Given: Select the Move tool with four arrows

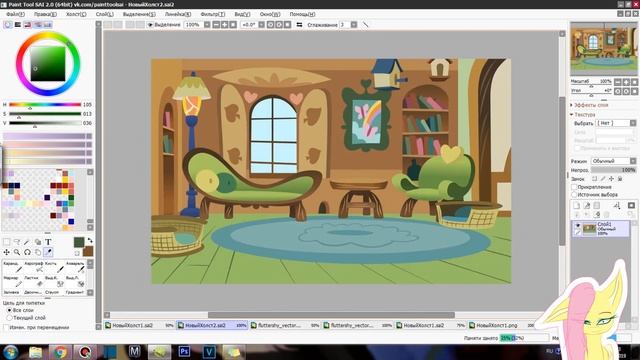Looking at the screenshot, I should (x=7, y=252).
